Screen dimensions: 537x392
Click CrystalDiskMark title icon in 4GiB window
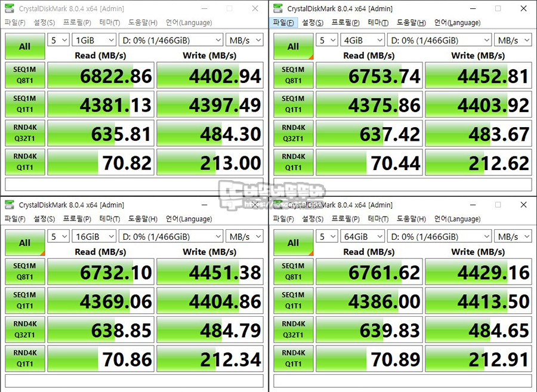(x=278, y=8)
